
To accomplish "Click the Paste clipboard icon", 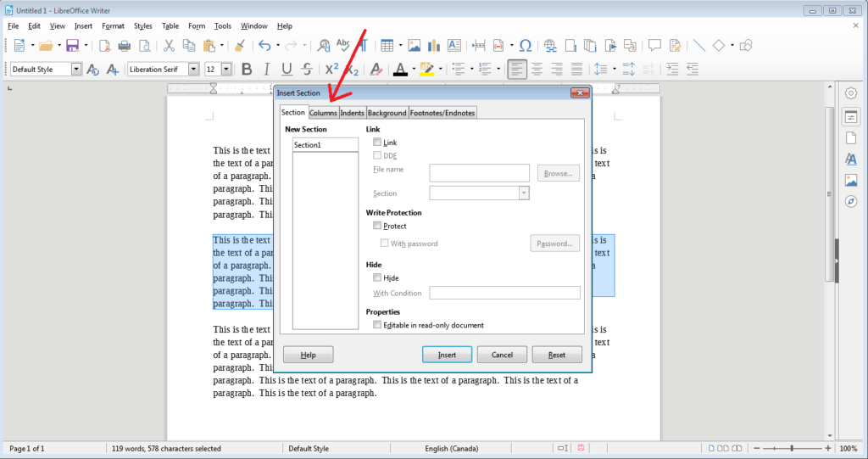I will click(209, 46).
